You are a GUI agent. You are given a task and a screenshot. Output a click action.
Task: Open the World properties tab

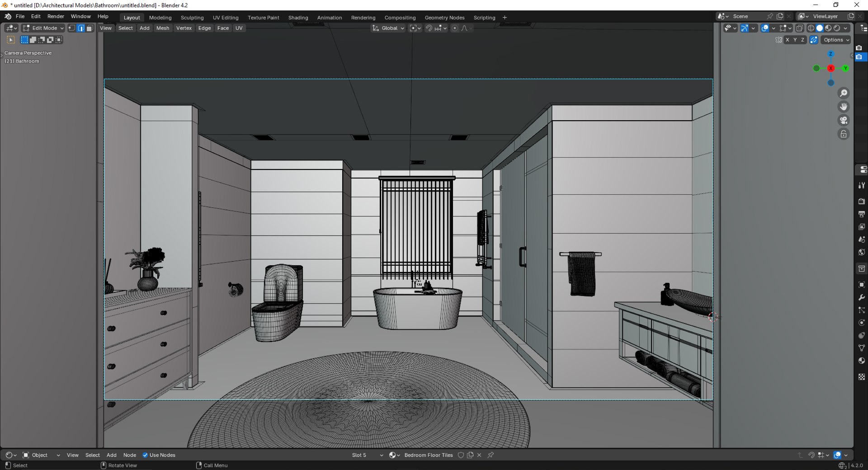pyautogui.click(x=862, y=252)
